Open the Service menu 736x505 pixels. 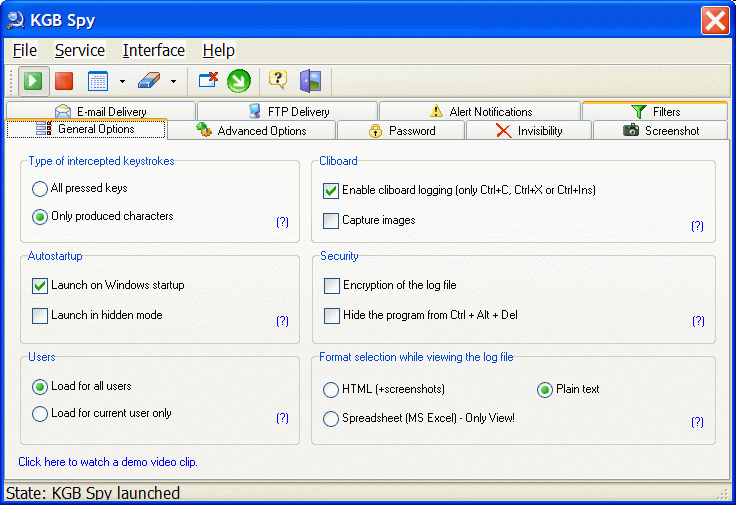pyautogui.click(x=79, y=50)
